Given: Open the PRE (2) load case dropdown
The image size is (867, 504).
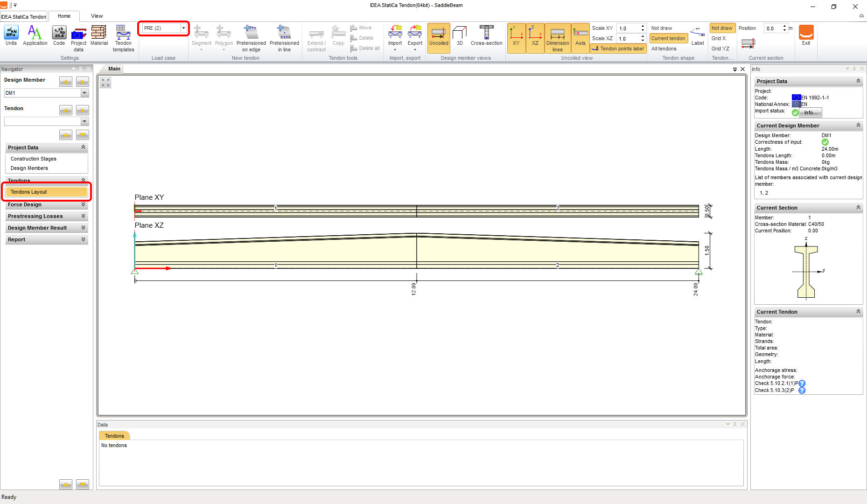Looking at the screenshot, I should click(x=183, y=28).
